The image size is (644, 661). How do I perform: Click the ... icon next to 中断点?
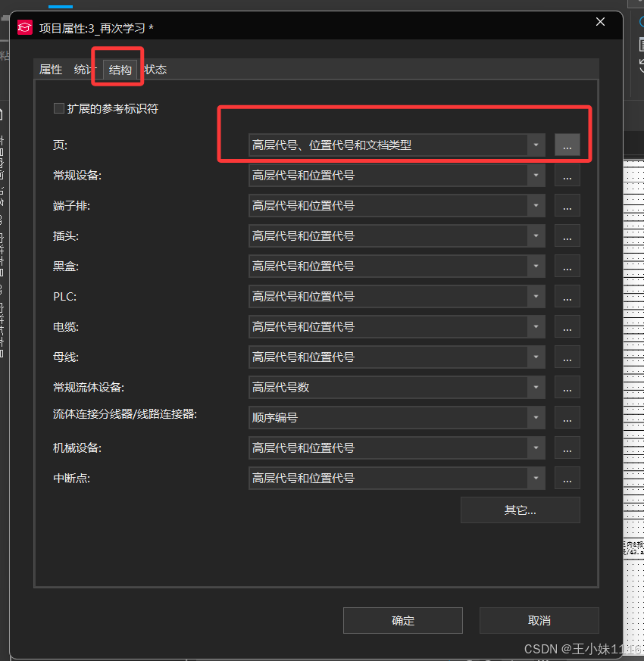pos(567,478)
